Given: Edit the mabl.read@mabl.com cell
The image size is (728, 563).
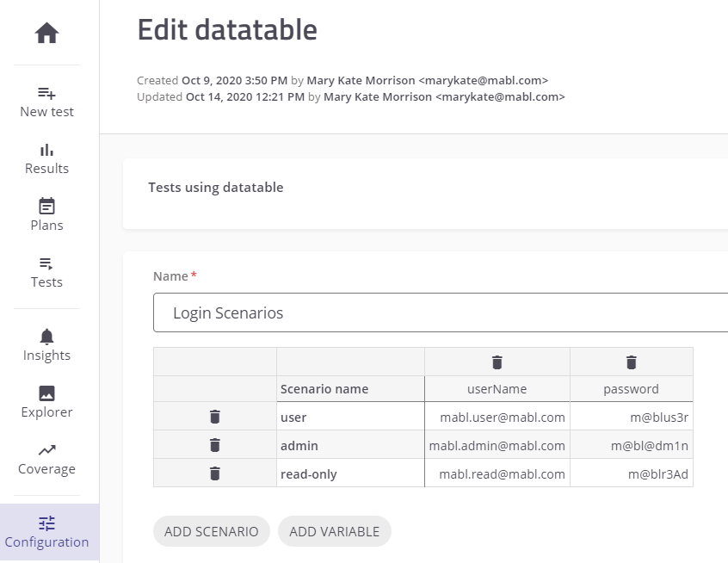Looking at the screenshot, I should [497, 473].
